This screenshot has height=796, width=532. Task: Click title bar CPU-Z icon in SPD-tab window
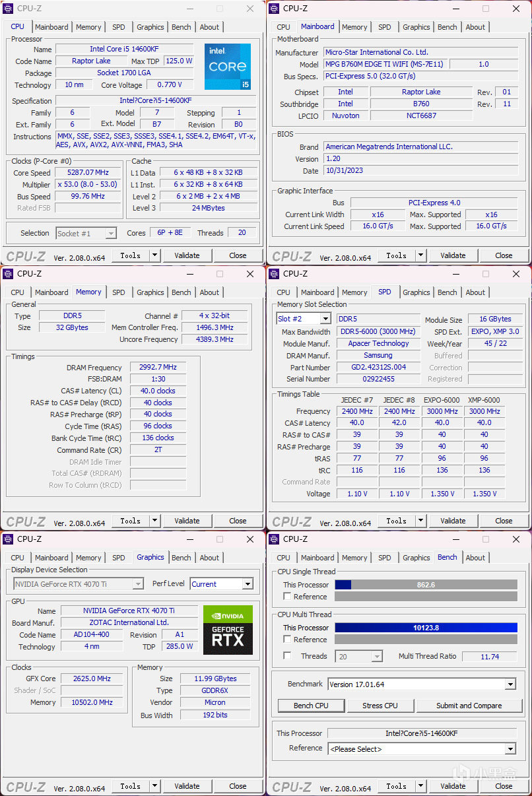pos(274,274)
